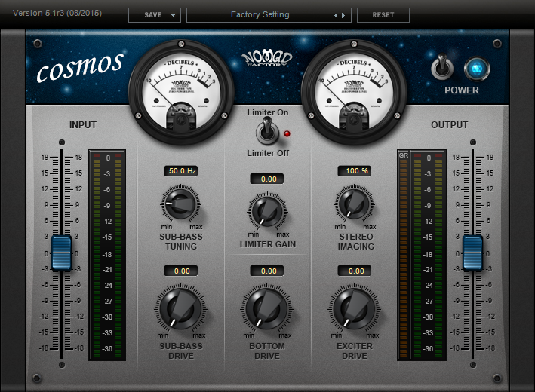The height and width of the screenshot is (392, 535).
Task: Click the OUTPUT label
Action: point(450,124)
